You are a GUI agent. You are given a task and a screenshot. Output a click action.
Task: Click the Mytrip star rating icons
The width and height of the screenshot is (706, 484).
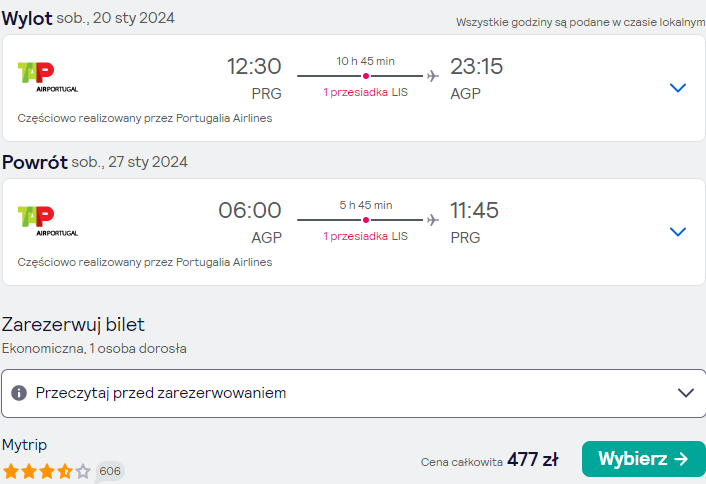click(x=46, y=471)
